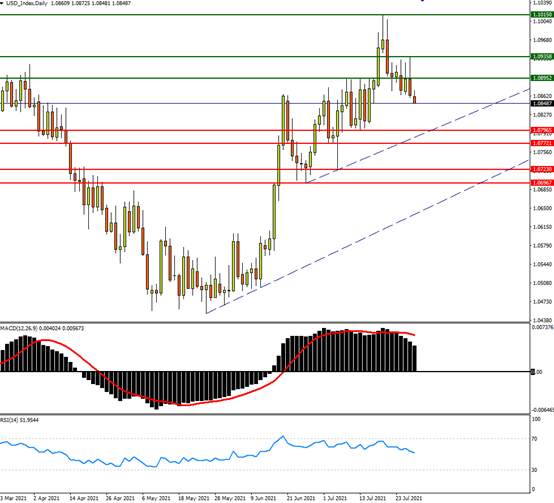Viewport: 554px width, 503px height.
Task: Click the 1.05440 price scale label
Action: pos(543,264)
